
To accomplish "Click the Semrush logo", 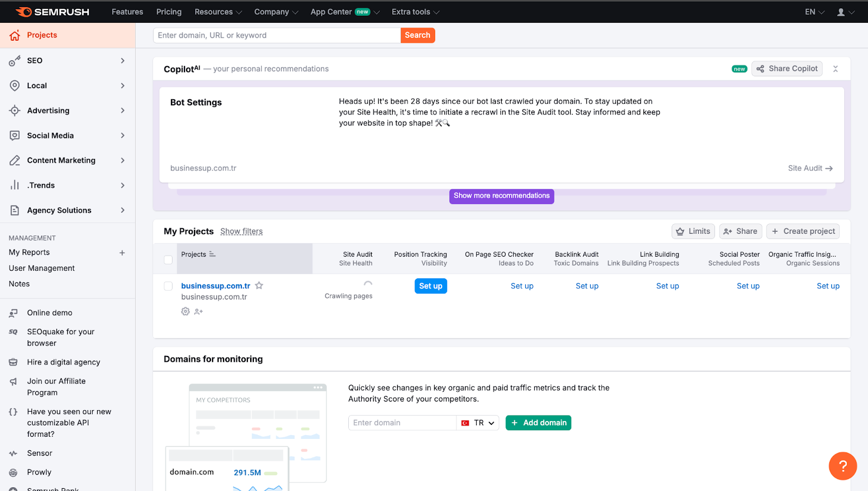I will pyautogui.click(x=53, y=12).
